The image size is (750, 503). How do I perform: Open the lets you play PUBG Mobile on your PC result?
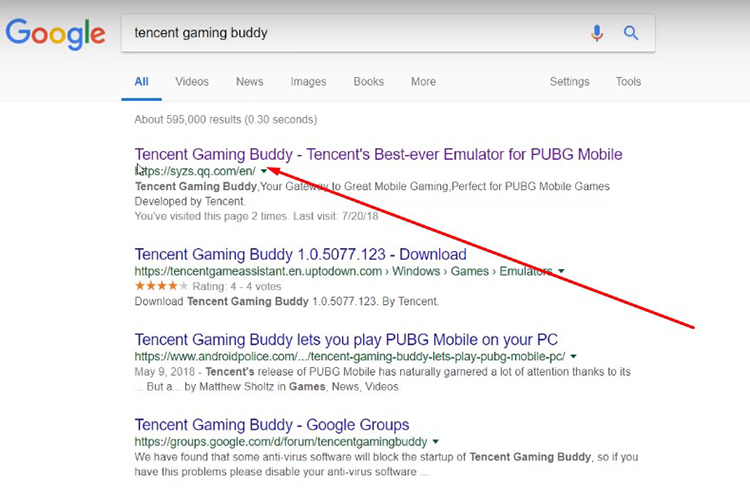(346, 339)
